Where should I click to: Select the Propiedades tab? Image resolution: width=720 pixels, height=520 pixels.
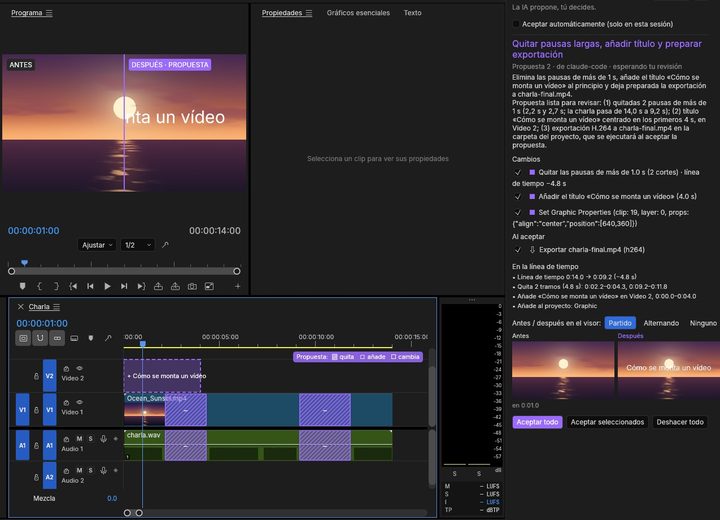[x=281, y=13]
